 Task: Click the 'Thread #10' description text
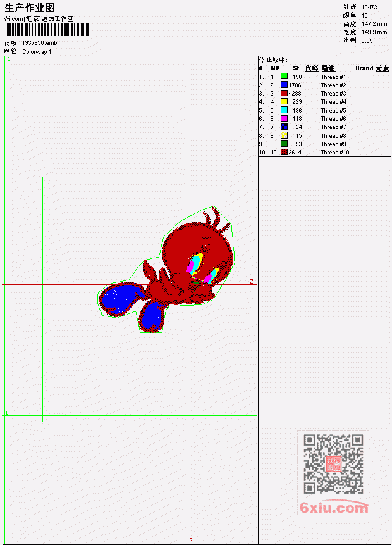335,153
